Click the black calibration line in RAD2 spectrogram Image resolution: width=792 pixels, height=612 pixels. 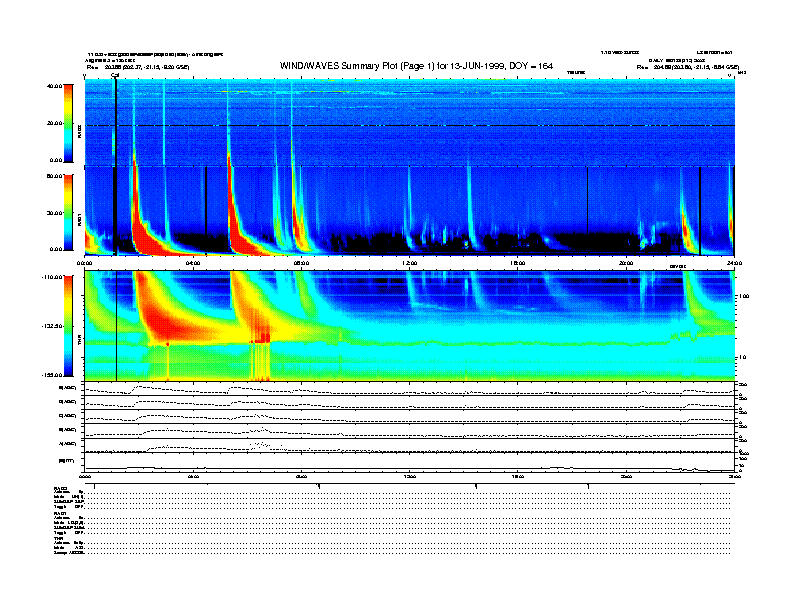[x=116, y=123]
